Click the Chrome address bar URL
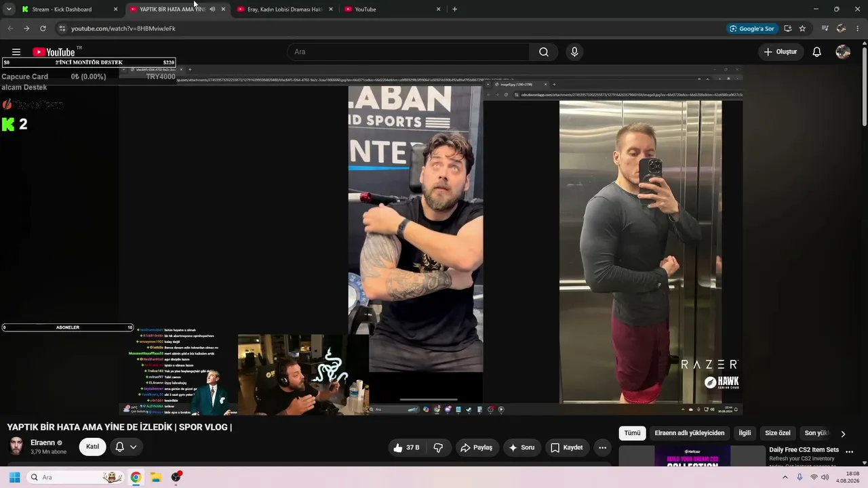Viewport: 868px width, 488px height. pyautogui.click(x=123, y=28)
